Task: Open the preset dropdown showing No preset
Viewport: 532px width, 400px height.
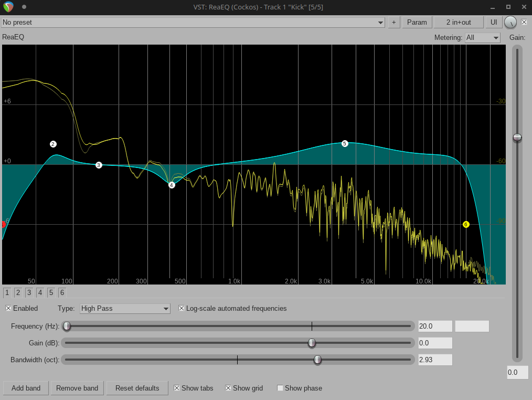Action: [193, 23]
